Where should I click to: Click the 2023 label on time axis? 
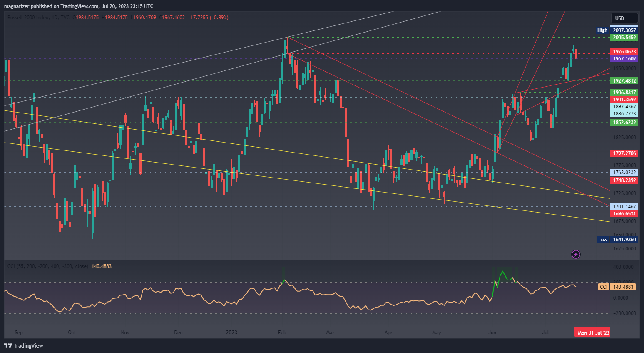tap(231, 333)
